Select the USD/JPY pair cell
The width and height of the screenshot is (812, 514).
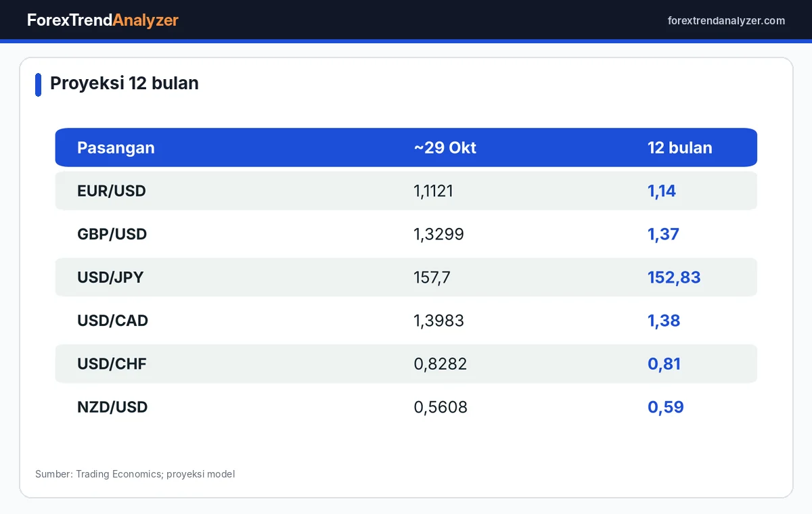point(110,277)
